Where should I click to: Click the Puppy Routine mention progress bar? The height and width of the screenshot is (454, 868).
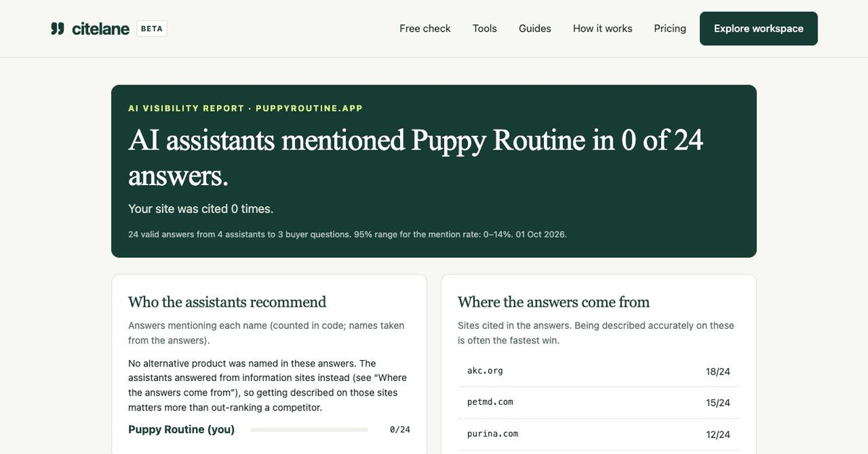click(309, 429)
